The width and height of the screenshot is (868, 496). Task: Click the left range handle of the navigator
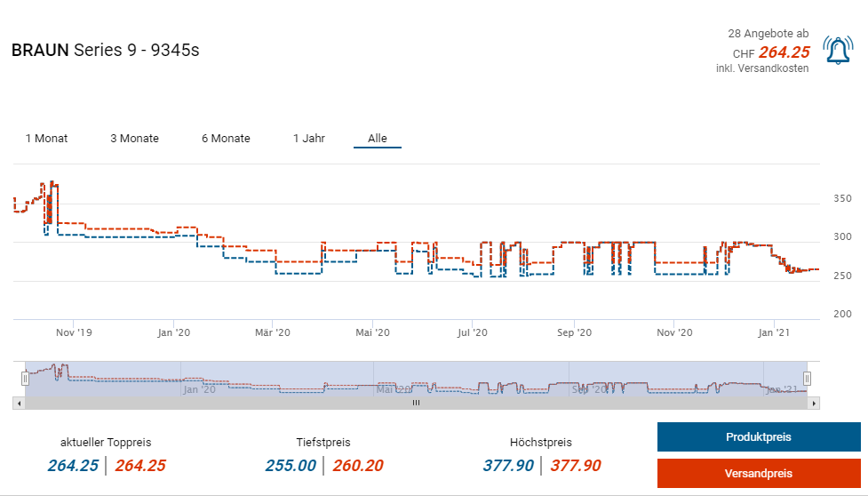tap(25, 378)
